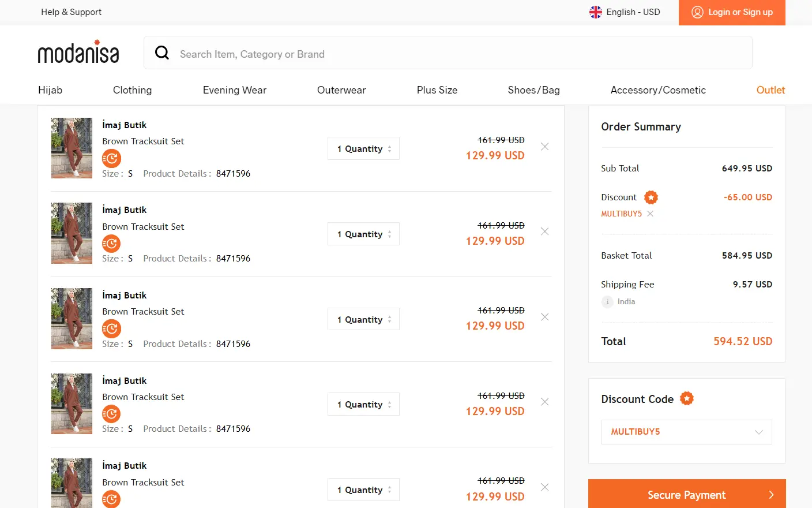Open the Evening Wear category

click(x=235, y=90)
